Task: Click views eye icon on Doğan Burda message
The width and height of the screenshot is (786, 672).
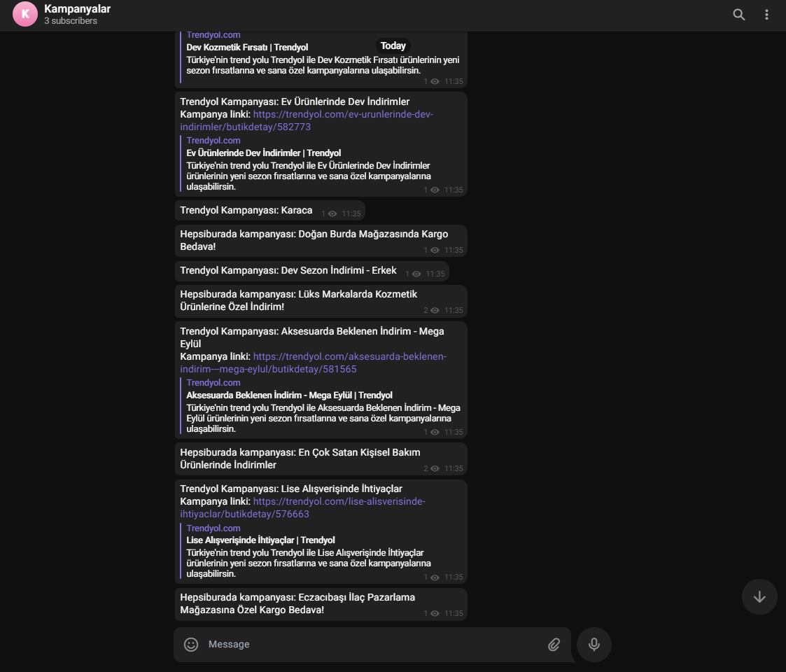Action: (435, 250)
